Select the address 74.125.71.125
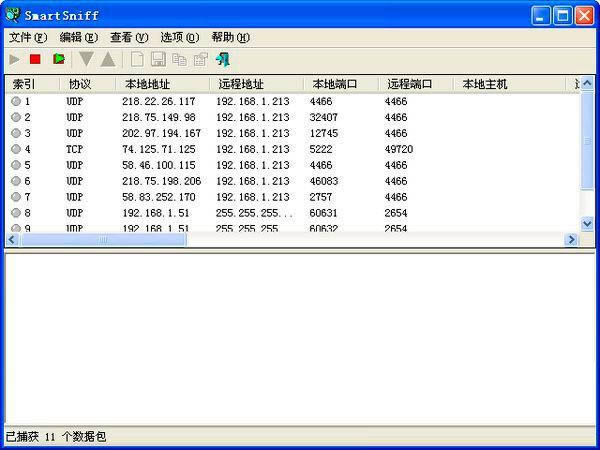 point(159,149)
